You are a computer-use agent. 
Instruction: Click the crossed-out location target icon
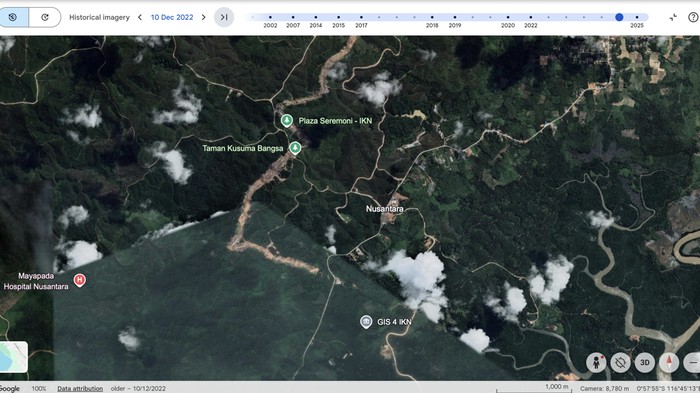[621, 362]
